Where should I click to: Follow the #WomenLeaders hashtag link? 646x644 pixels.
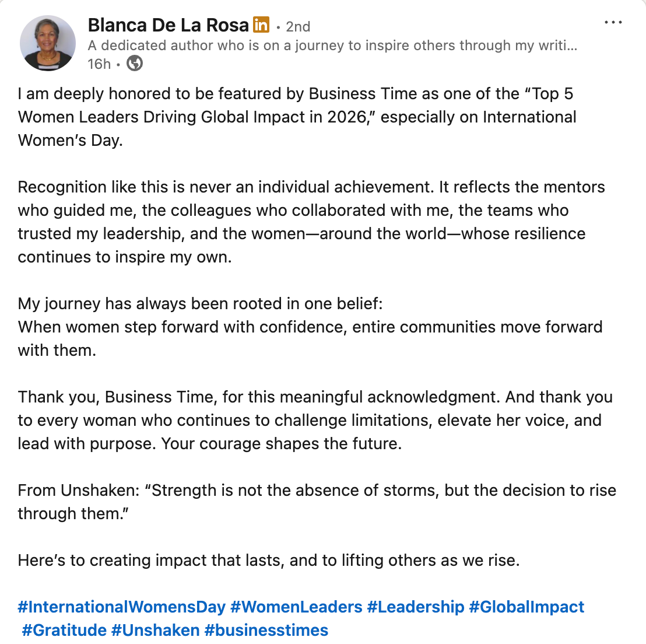pos(296,607)
